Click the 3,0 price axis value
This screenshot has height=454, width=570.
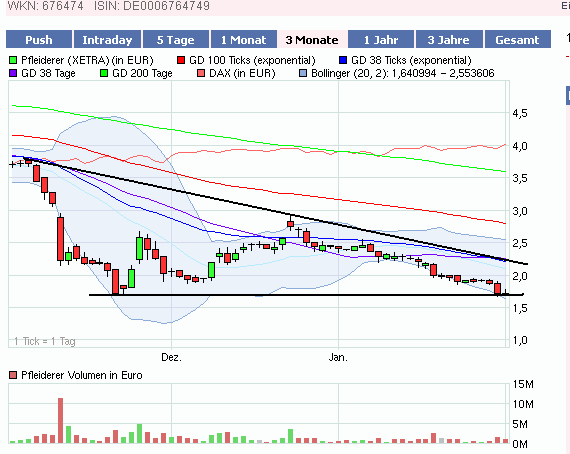point(520,211)
